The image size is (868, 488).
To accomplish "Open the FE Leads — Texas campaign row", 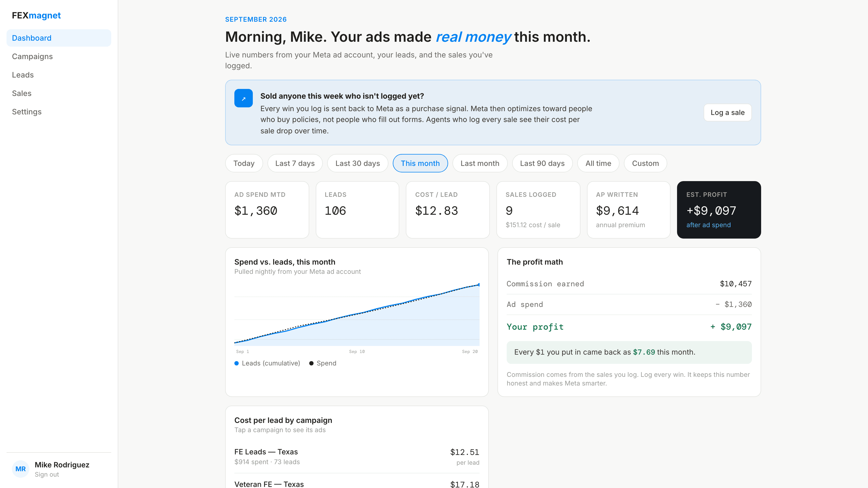I will pos(356,457).
